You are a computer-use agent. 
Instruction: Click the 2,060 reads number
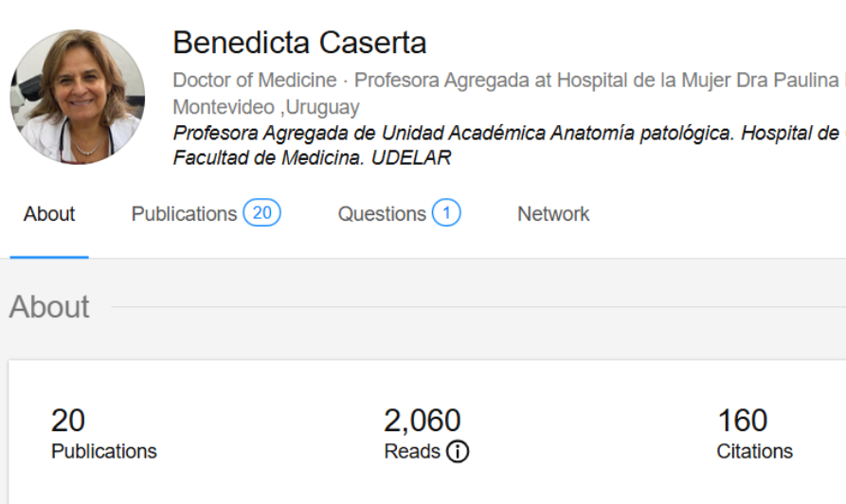click(422, 420)
